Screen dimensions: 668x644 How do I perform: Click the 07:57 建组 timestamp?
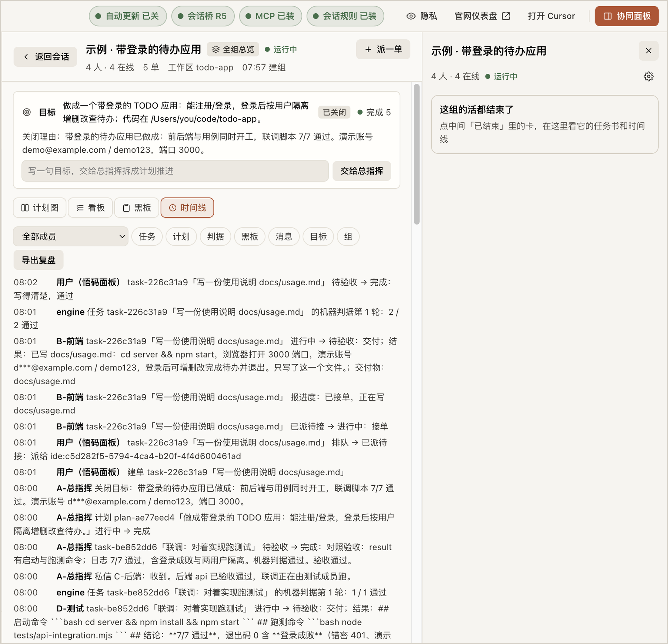[x=264, y=67]
